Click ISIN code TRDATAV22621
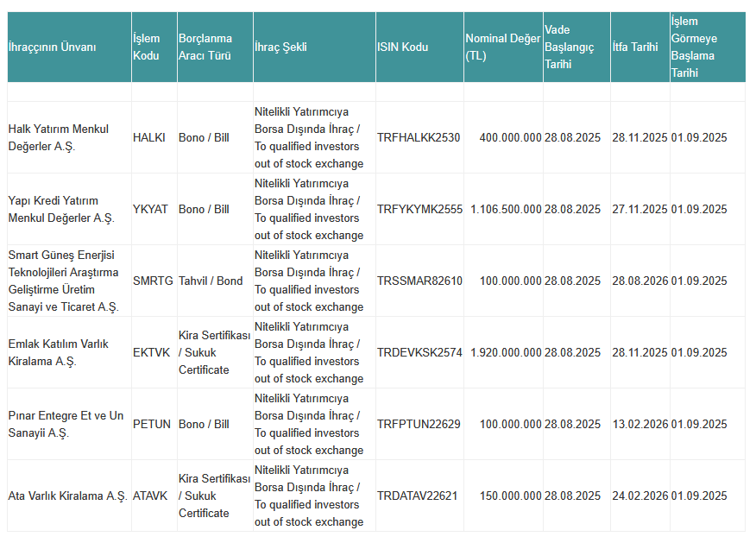The width and height of the screenshot is (756, 543). 417,496
